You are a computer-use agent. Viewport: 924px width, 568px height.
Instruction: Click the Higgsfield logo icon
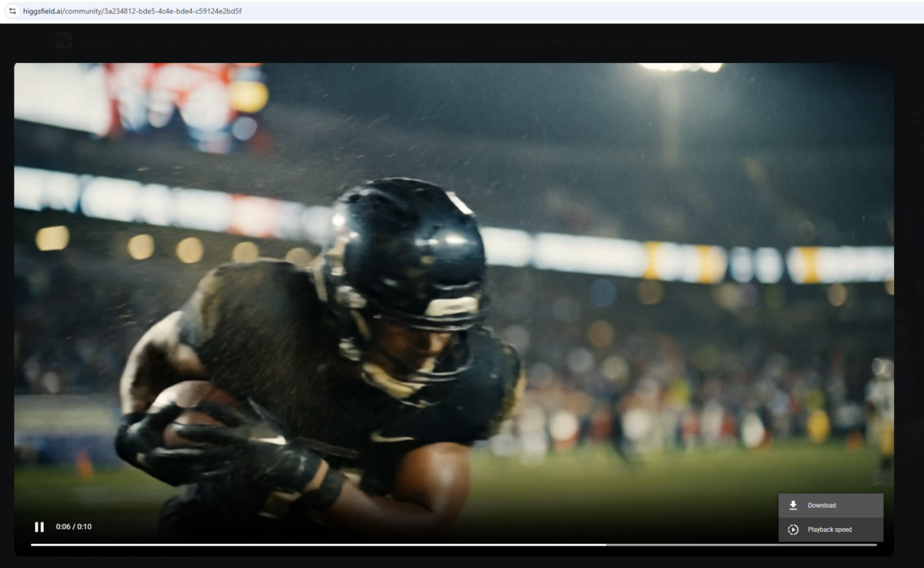click(x=62, y=40)
